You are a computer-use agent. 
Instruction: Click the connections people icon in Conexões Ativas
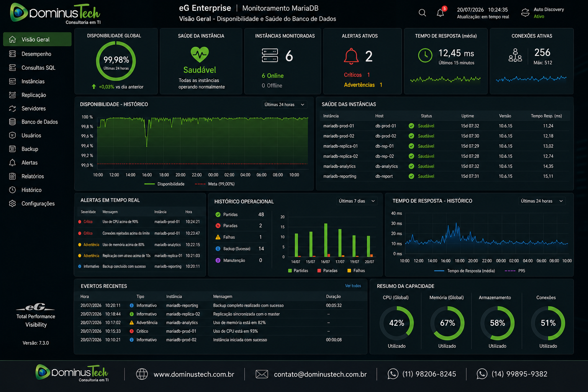coord(515,55)
